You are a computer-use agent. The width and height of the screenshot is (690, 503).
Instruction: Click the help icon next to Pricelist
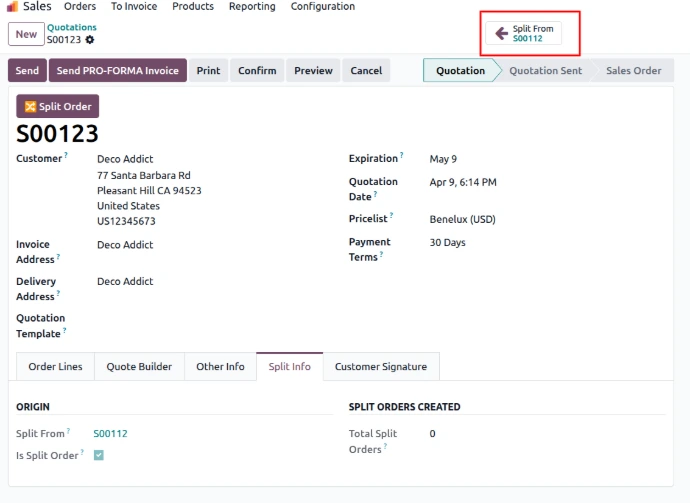point(391,216)
